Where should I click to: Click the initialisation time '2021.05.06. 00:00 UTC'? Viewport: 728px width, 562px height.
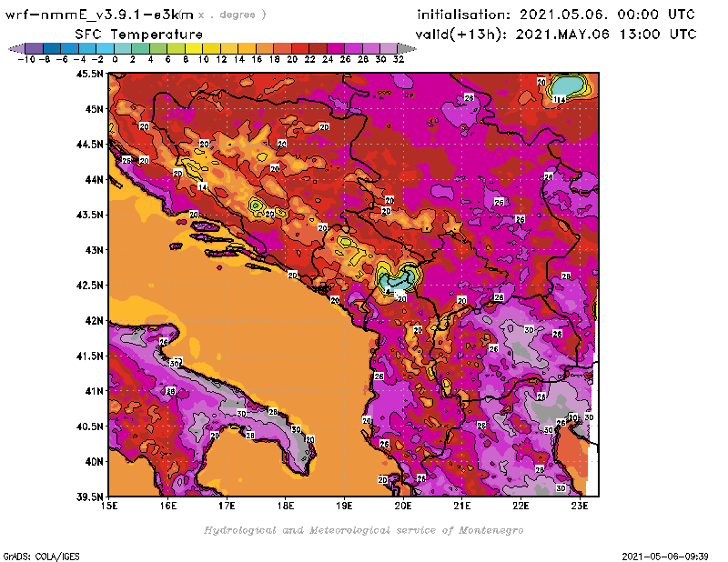point(607,15)
